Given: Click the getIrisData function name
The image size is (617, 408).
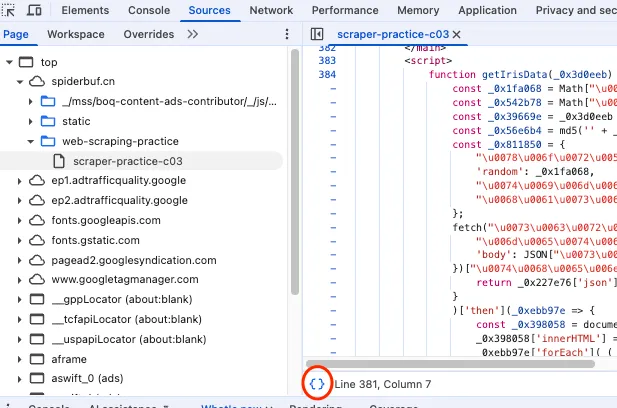Looking at the screenshot, I should point(514,74).
